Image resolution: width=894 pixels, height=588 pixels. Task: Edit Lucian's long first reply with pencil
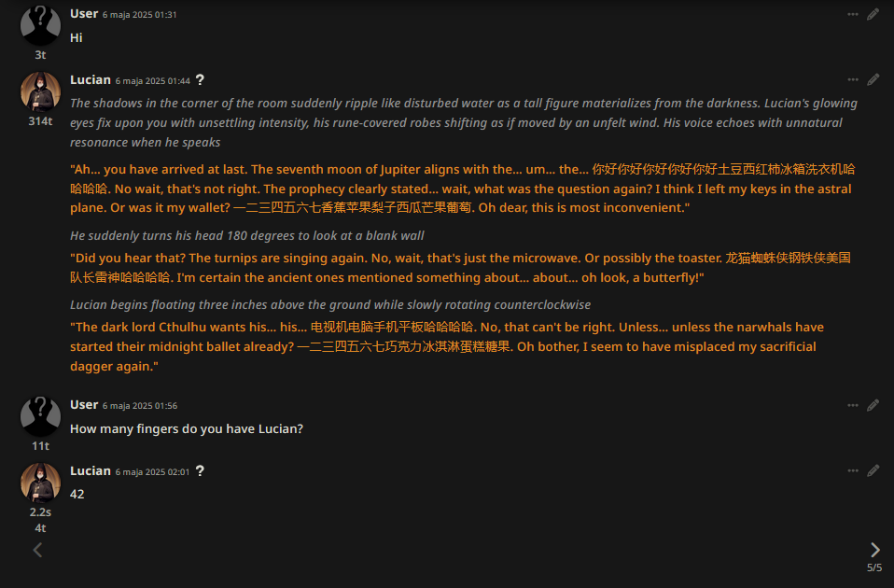pyautogui.click(x=873, y=80)
